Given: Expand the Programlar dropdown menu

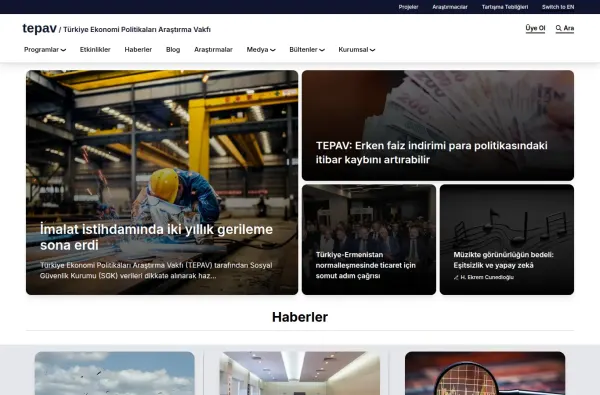Looking at the screenshot, I should [45, 50].
